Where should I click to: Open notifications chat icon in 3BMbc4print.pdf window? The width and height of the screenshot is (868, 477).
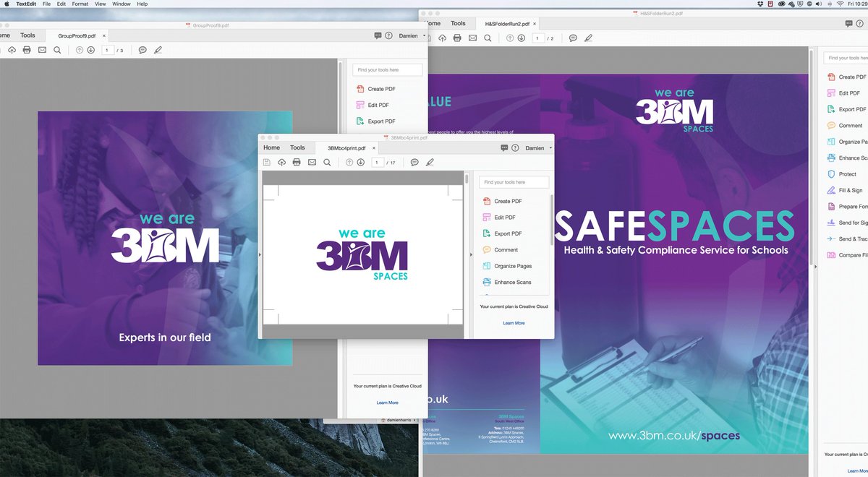(504, 147)
